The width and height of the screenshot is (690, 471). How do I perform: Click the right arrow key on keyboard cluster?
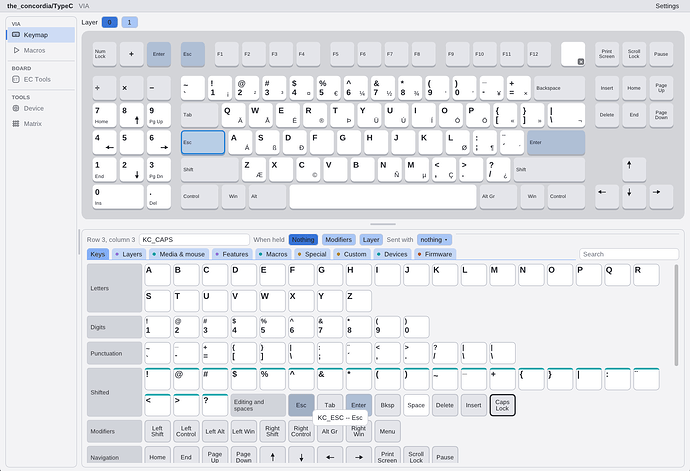661,196
